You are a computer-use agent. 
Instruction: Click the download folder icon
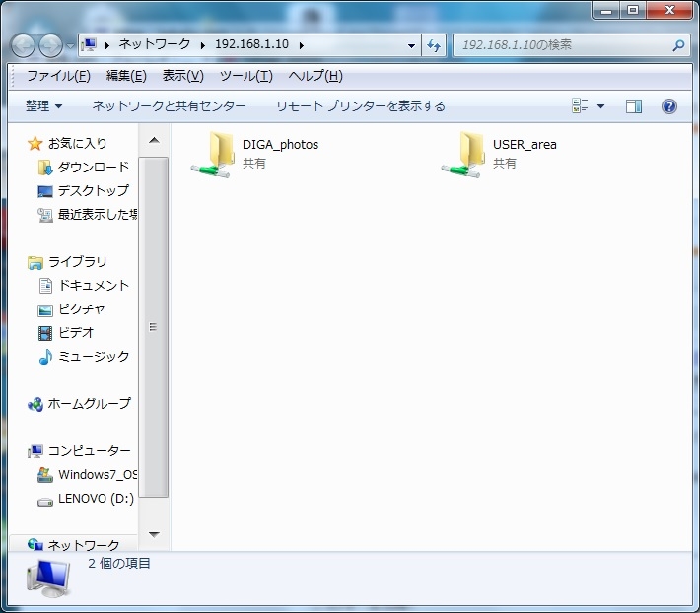(x=45, y=168)
